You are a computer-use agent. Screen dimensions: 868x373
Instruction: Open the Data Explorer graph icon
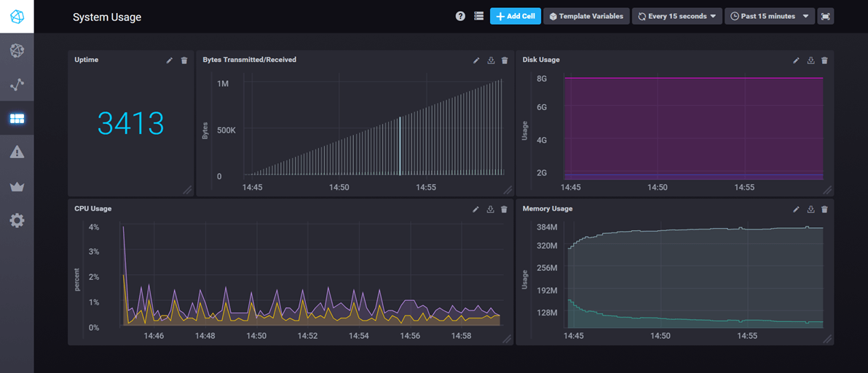(x=17, y=85)
